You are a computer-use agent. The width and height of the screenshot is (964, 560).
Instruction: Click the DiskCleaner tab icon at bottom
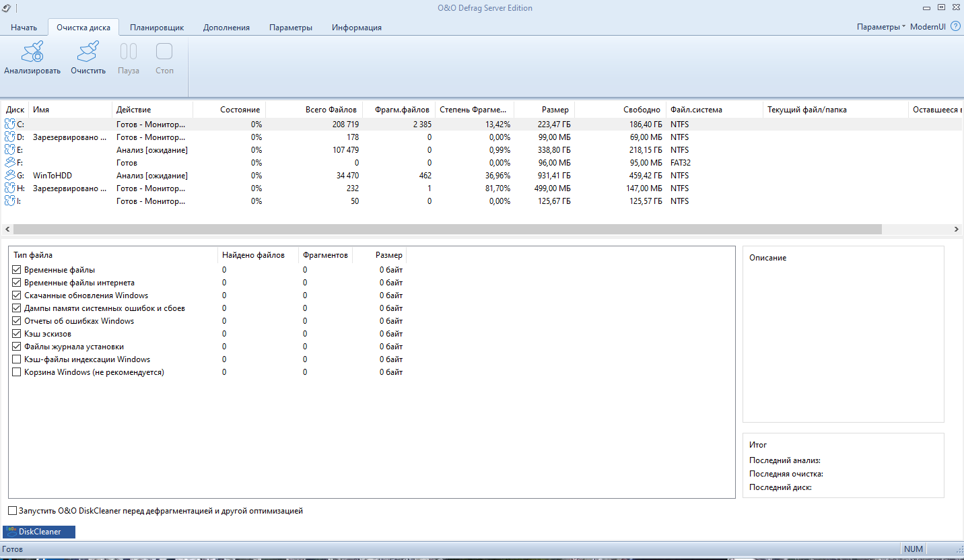(x=11, y=532)
